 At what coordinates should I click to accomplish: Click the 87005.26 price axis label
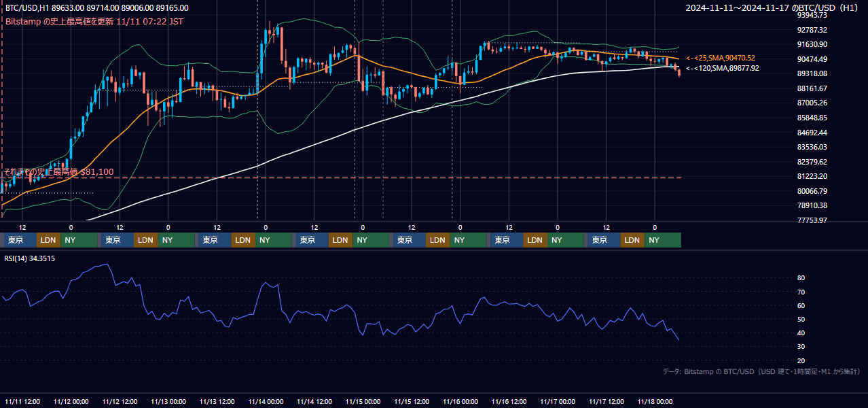812,103
